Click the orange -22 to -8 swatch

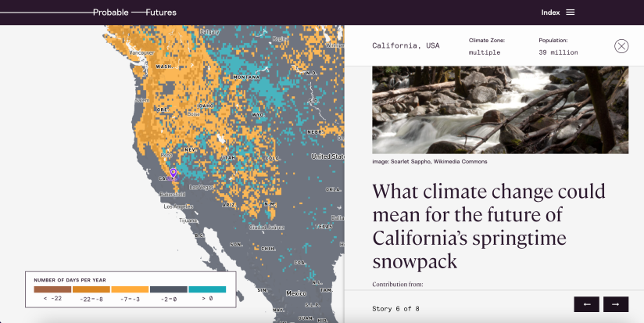pos(91,289)
